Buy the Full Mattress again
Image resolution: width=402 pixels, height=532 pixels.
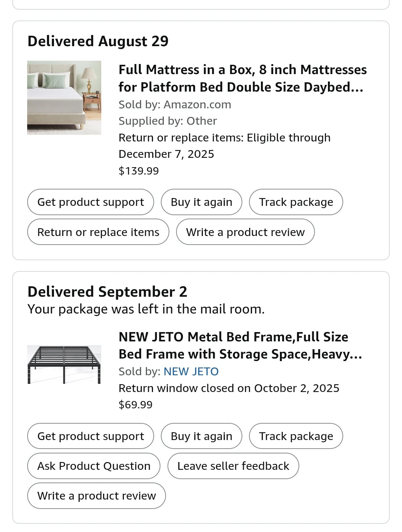pyautogui.click(x=201, y=202)
